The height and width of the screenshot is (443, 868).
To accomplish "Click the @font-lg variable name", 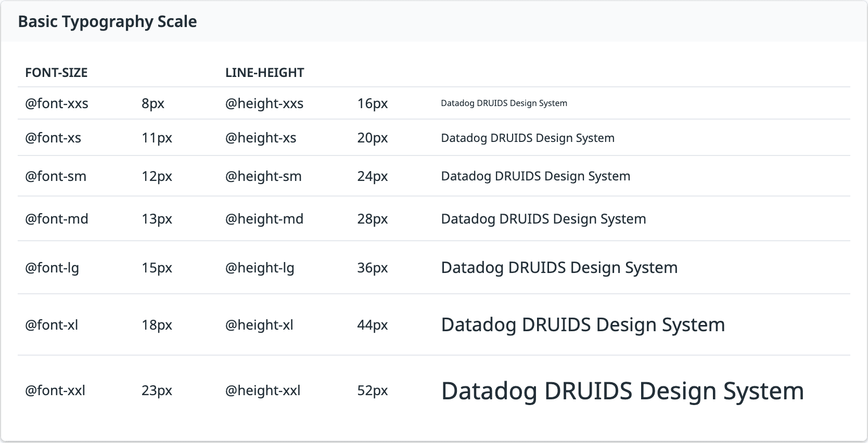I will (52, 268).
